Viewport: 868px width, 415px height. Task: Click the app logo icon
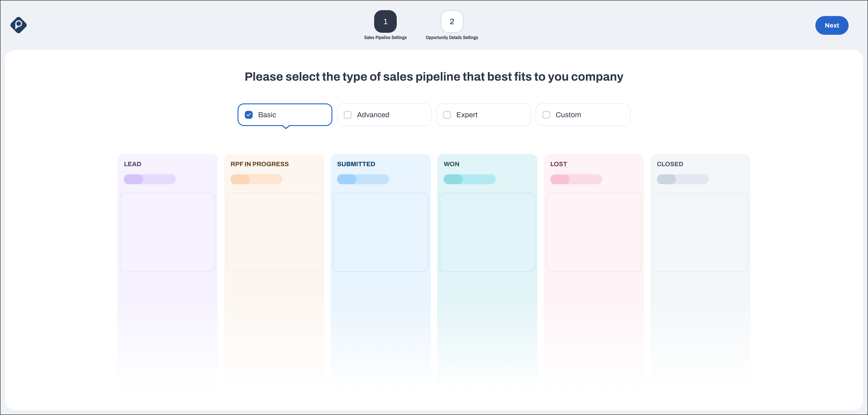19,25
